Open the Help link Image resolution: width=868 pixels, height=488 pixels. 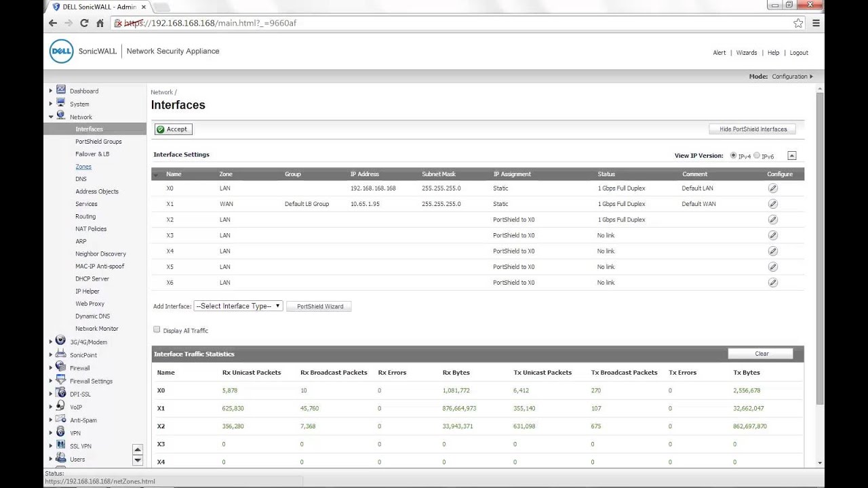(x=773, y=53)
